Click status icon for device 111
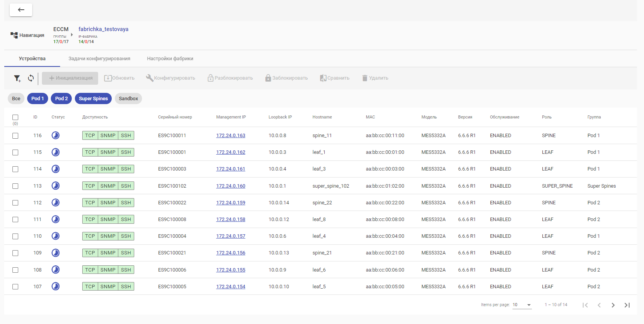Viewport: 644px width, 324px height. (x=55, y=219)
